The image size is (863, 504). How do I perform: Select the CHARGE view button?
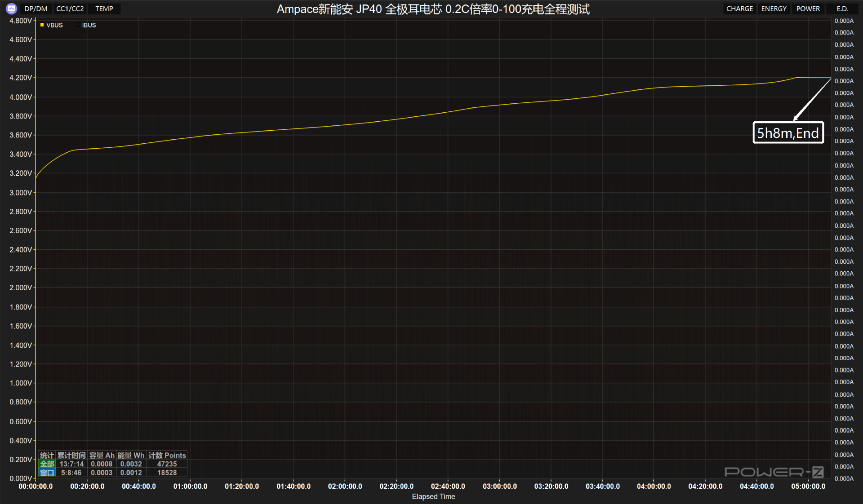click(x=739, y=9)
